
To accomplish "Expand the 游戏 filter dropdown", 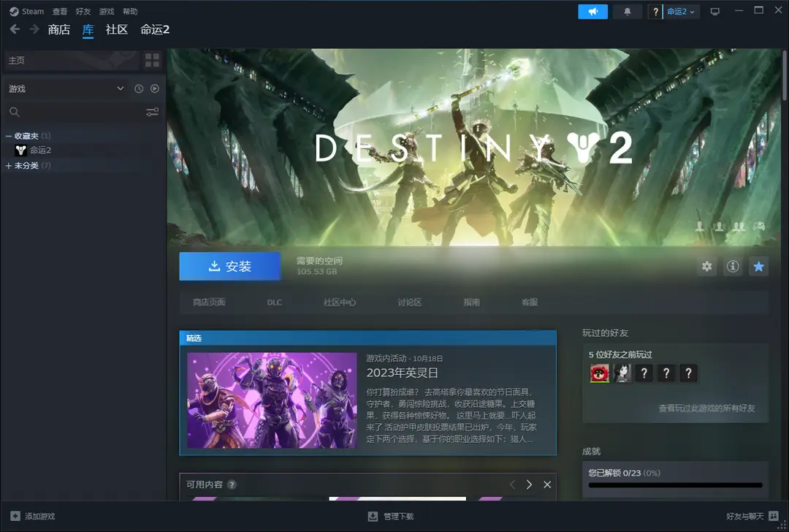I will point(66,88).
